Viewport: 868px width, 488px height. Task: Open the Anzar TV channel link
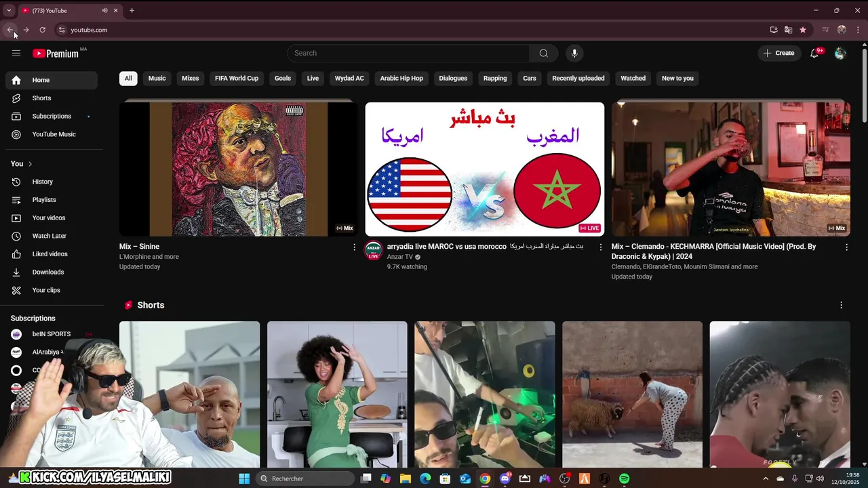[400, 257]
